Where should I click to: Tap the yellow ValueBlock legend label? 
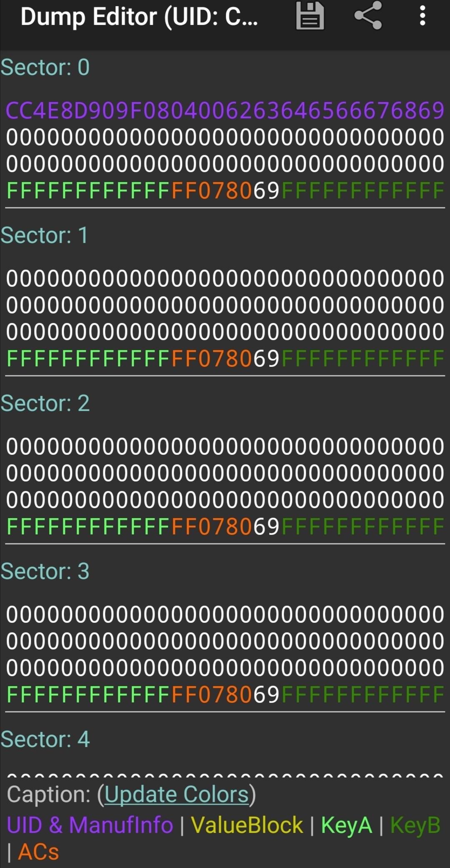(247, 825)
